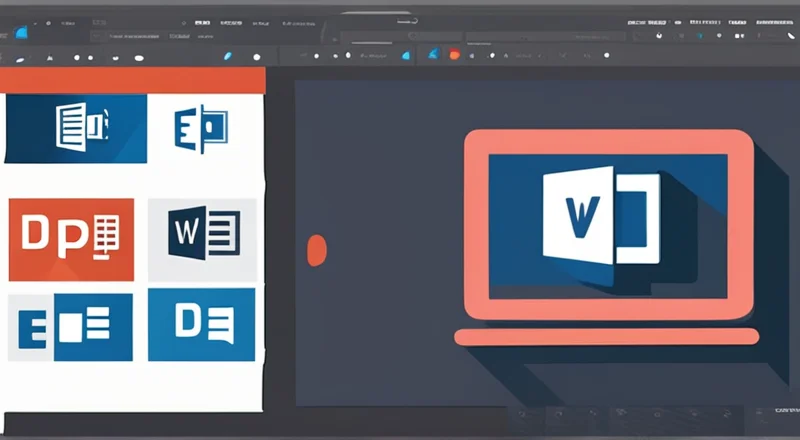Click the orange oval handle beside the canvas
Screen dimensions: 800x440
(x=317, y=250)
